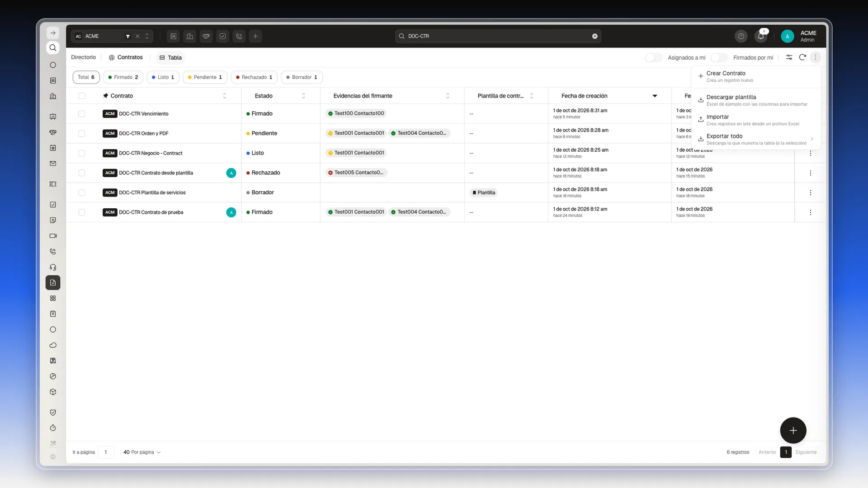Filter by the Pendiente 1 status chip

point(205,77)
